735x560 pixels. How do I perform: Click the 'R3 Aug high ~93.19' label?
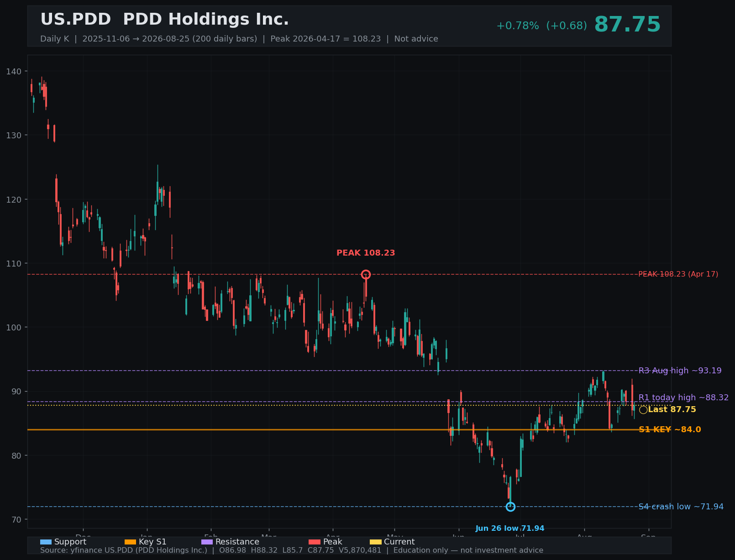pos(680,371)
